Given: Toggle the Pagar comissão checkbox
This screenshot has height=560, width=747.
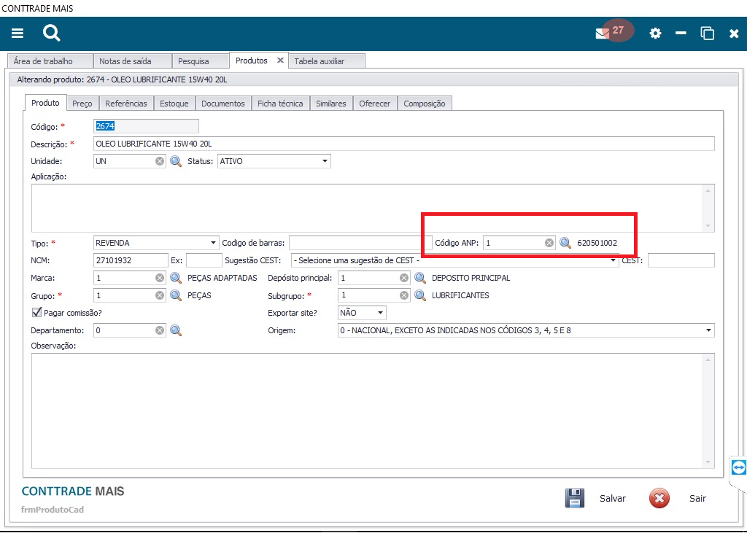Looking at the screenshot, I should tap(37, 313).
